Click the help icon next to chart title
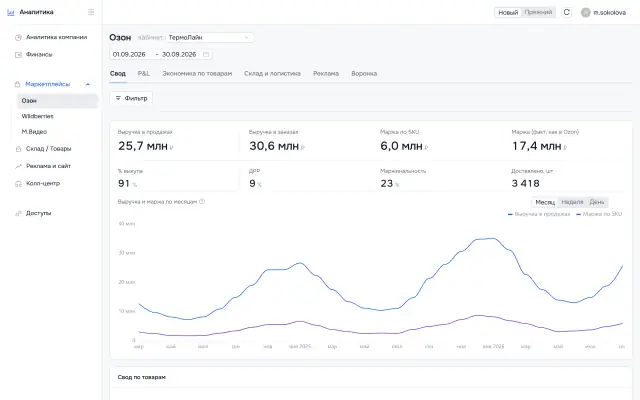Screen dimensions: 640x400 [x=202, y=202]
